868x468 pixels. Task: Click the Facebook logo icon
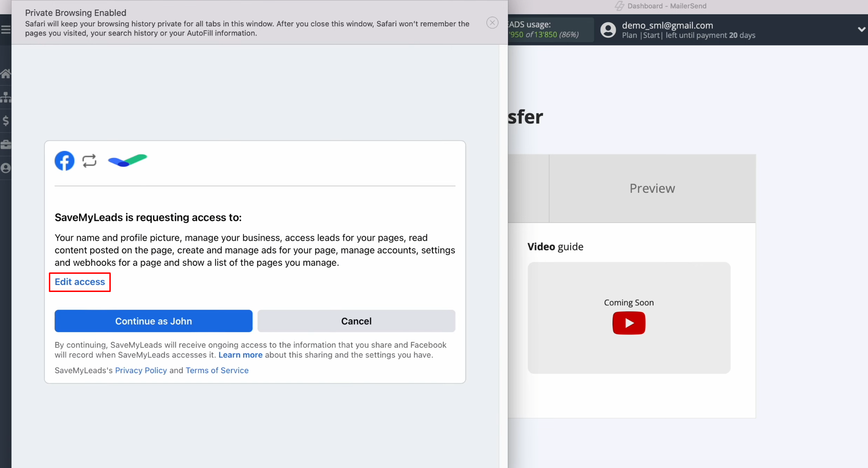(65, 161)
